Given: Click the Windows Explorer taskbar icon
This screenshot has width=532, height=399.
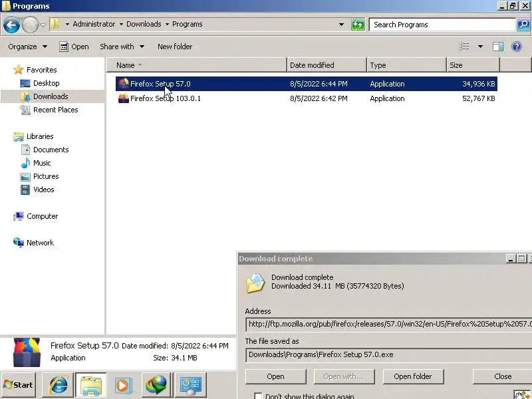Looking at the screenshot, I should (90, 385).
